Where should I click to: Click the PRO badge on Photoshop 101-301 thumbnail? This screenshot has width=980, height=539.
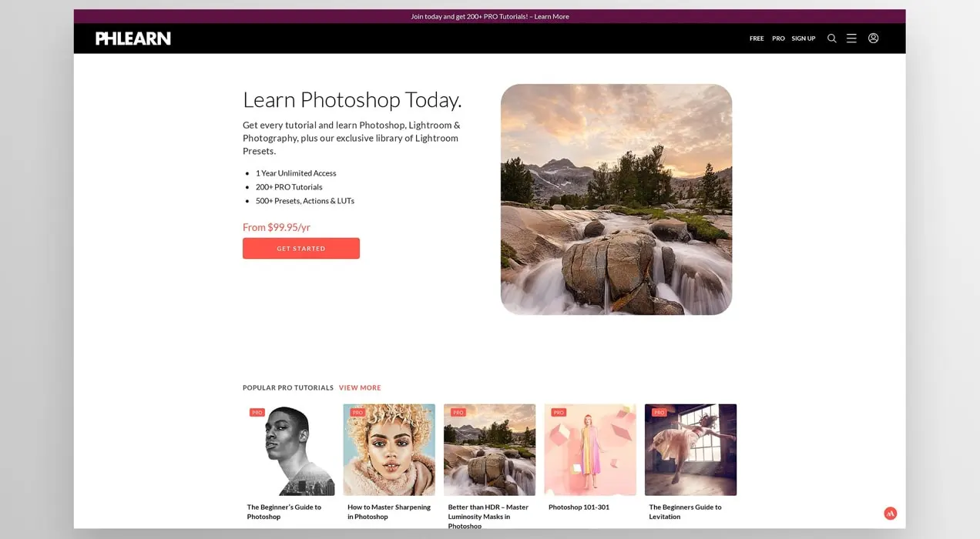tap(559, 413)
